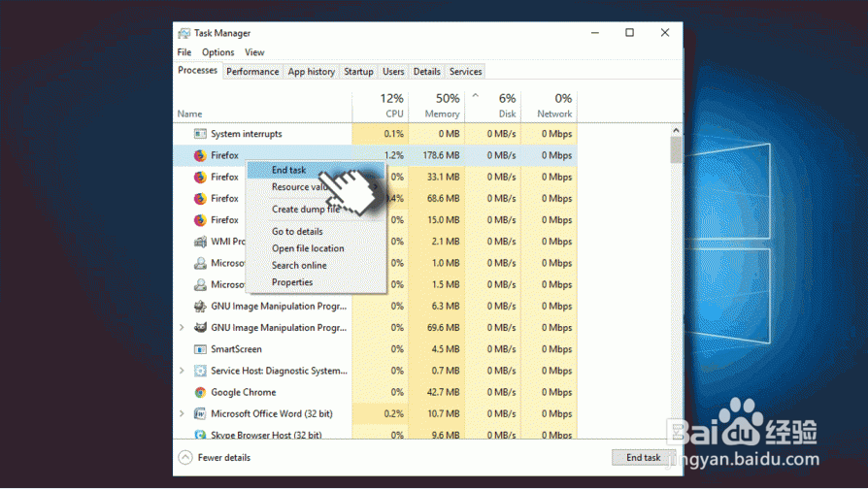Viewport: 868px width, 489px height.
Task: Click the 178.6 MB memory value
Action: point(441,155)
